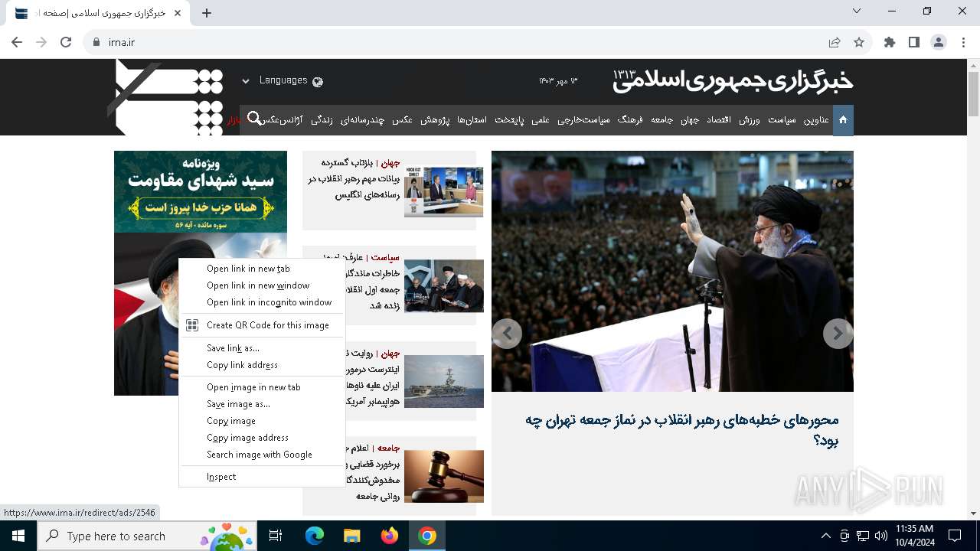Open File Explorer from the taskbar
Viewport: 980px width, 551px height.
click(x=351, y=536)
